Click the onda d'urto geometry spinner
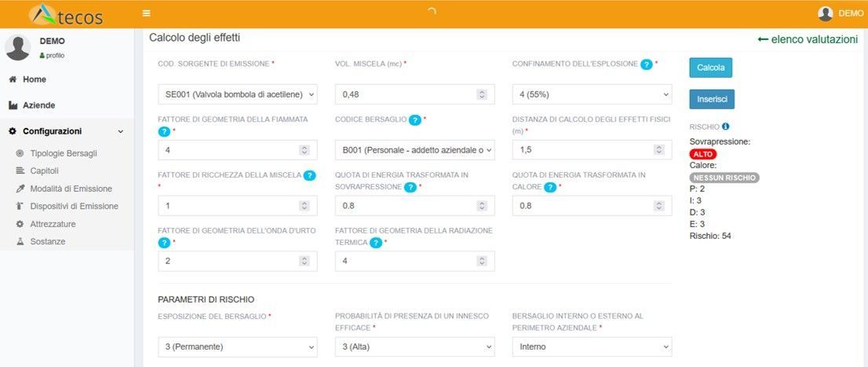 [305, 261]
